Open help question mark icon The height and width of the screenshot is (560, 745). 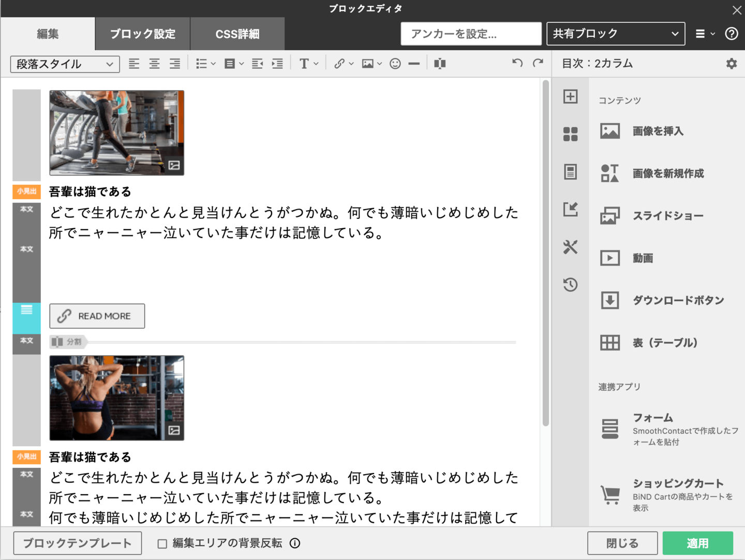pos(732,34)
